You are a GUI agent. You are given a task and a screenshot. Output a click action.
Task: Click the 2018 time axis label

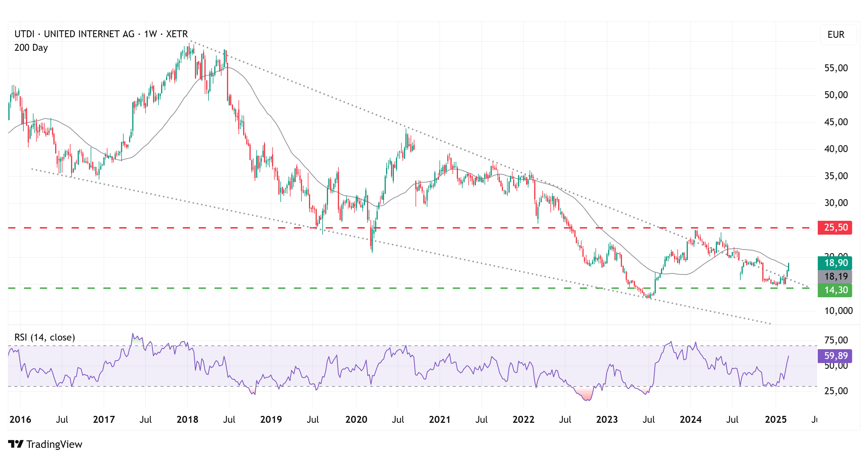coord(187,419)
